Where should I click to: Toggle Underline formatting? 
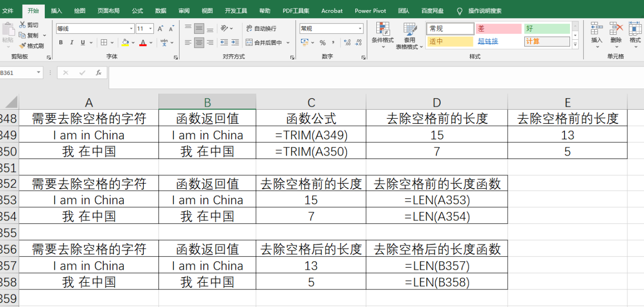tap(83, 43)
